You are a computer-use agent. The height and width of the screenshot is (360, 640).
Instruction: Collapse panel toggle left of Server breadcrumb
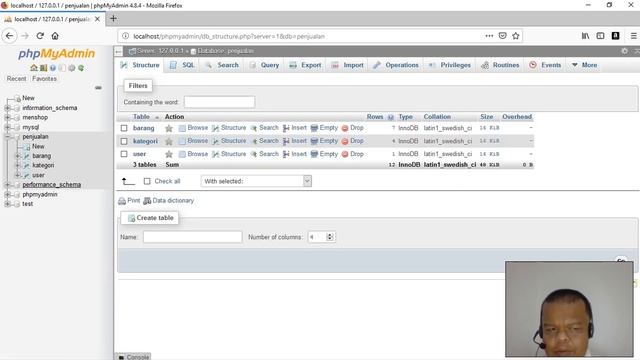[118, 51]
